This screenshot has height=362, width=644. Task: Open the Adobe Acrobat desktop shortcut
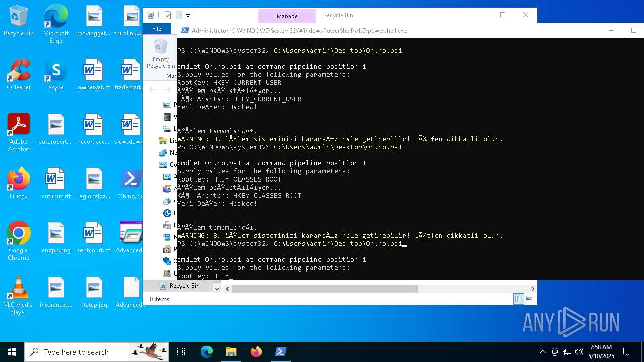pos(19,133)
